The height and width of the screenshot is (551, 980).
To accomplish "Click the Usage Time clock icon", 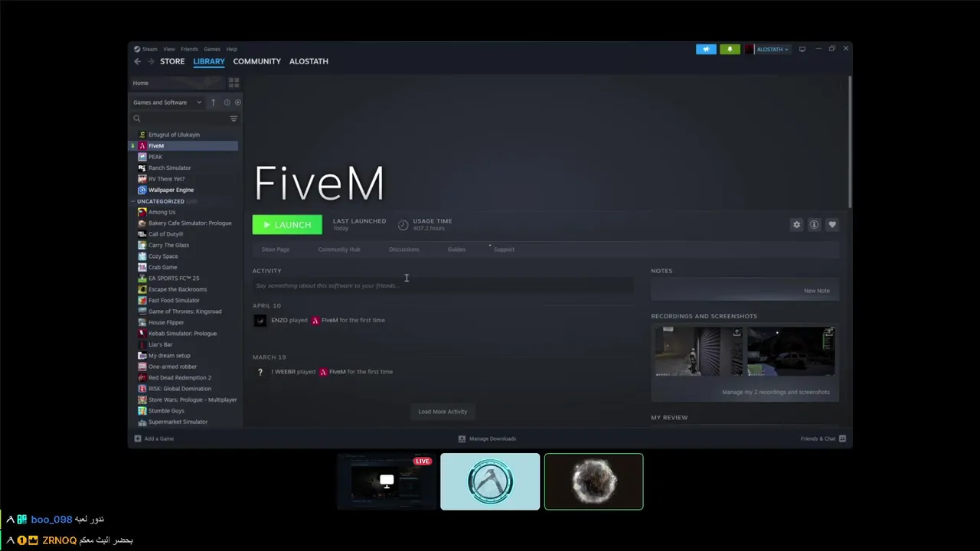I will click(403, 224).
